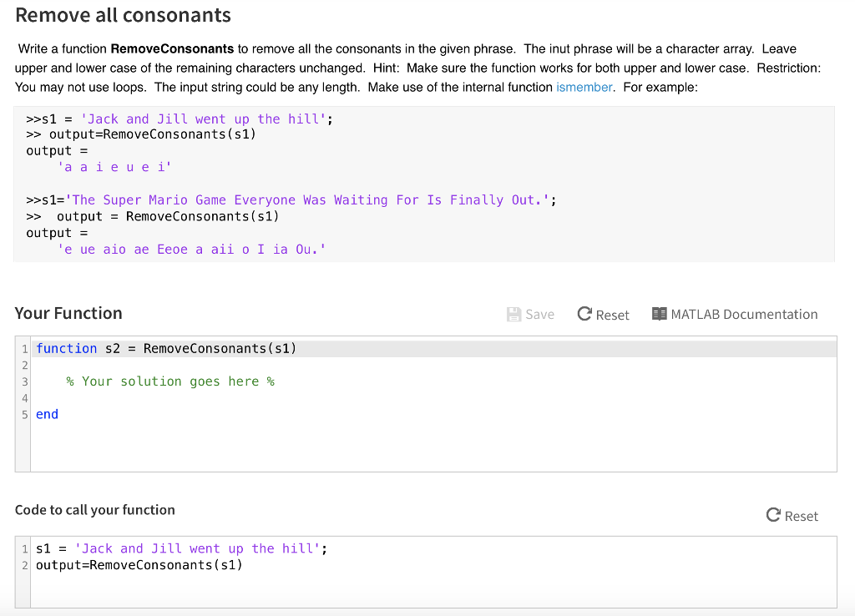Click the 'Remove all consonants' title
The height and width of the screenshot is (616, 855).
tap(122, 15)
